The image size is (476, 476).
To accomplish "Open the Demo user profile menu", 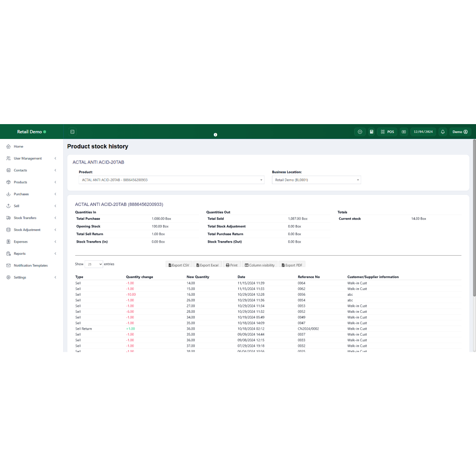I will click(x=460, y=132).
